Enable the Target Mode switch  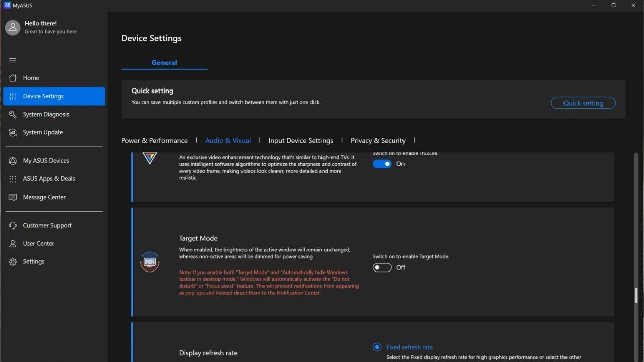click(382, 267)
